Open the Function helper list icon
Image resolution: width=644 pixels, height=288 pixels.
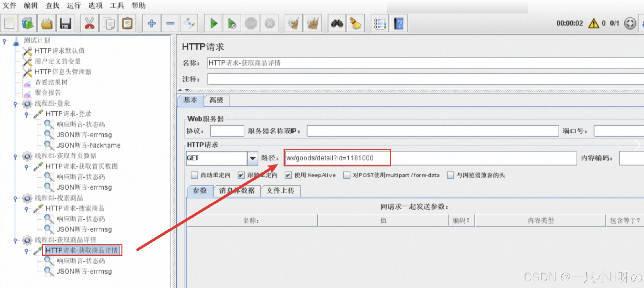point(380,23)
